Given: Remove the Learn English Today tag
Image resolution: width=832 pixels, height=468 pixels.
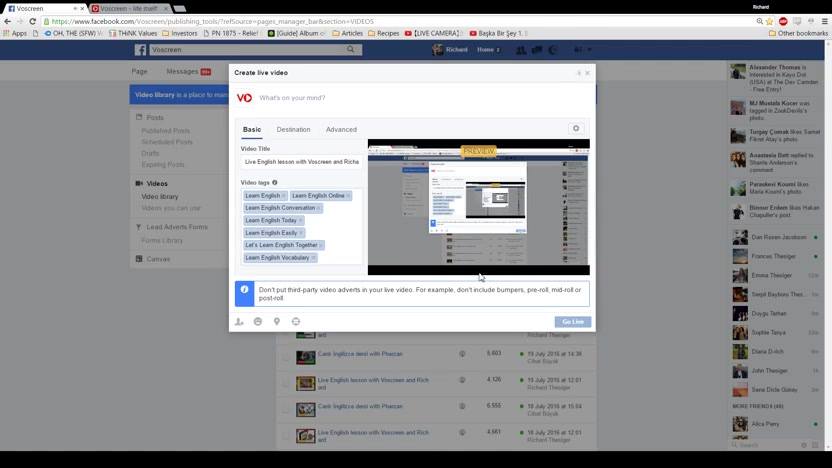Looking at the screenshot, I should tap(300, 220).
